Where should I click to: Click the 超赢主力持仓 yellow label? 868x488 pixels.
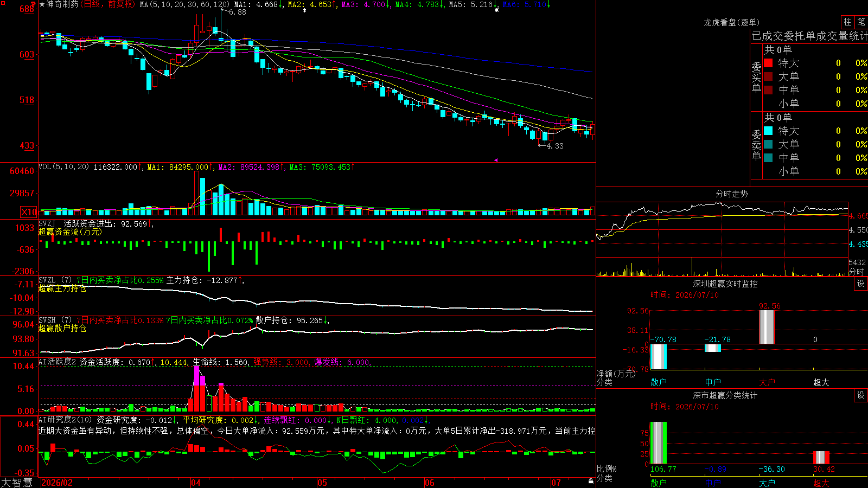(x=62, y=288)
